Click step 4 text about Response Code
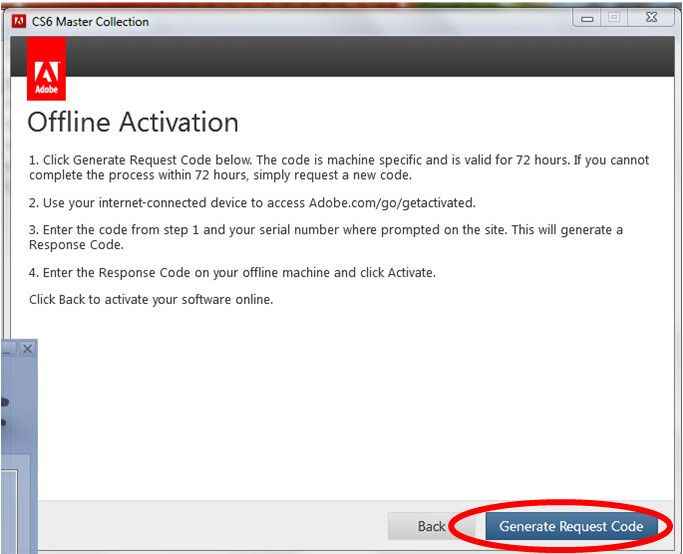The image size is (683, 554). (x=232, y=273)
